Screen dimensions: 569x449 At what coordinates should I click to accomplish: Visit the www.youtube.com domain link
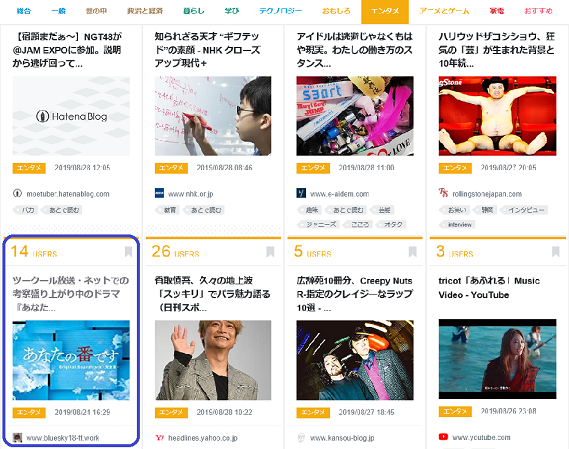tap(481, 437)
